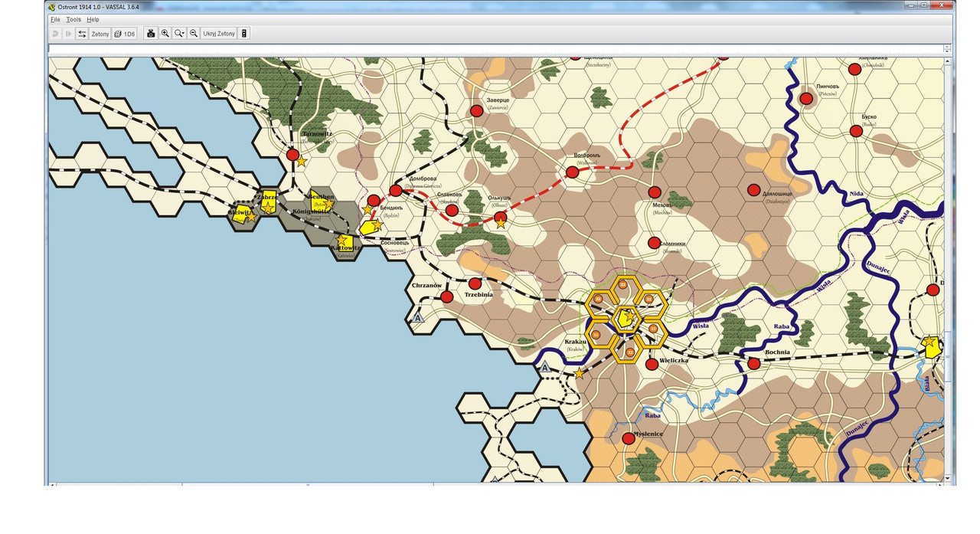Open the File menu

pyautogui.click(x=55, y=19)
